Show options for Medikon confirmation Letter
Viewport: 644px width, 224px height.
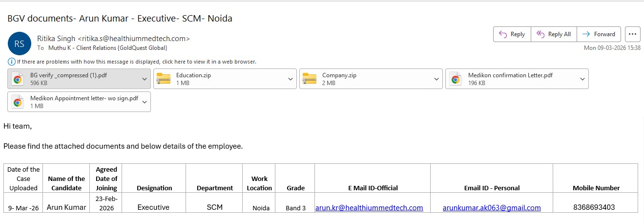(x=582, y=79)
